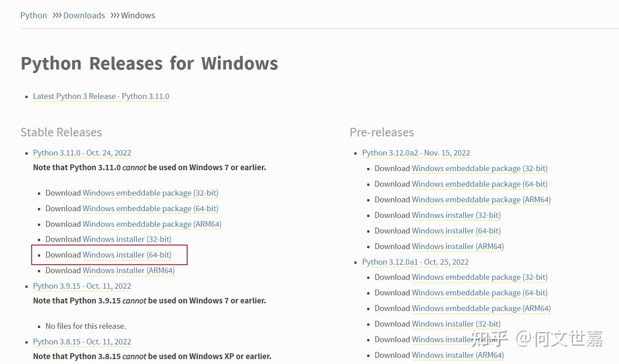Download 3.11.0 Windows embeddable package (ARM64)

click(x=152, y=224)
